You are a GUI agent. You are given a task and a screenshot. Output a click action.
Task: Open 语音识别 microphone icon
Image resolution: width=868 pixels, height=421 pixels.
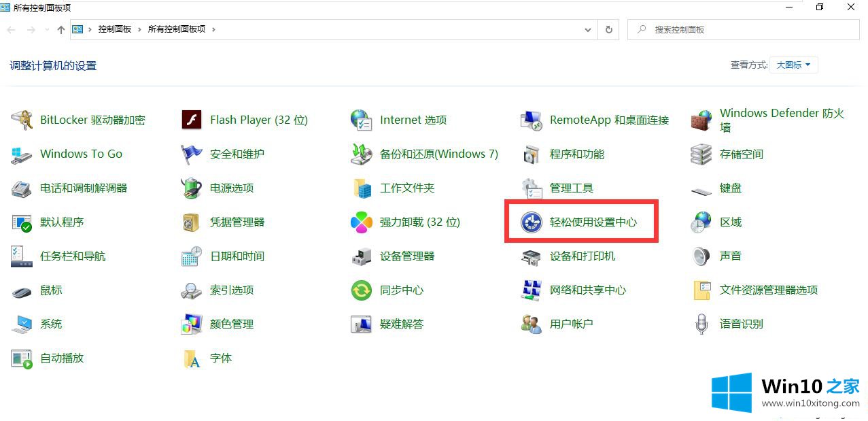pos(701,324)
